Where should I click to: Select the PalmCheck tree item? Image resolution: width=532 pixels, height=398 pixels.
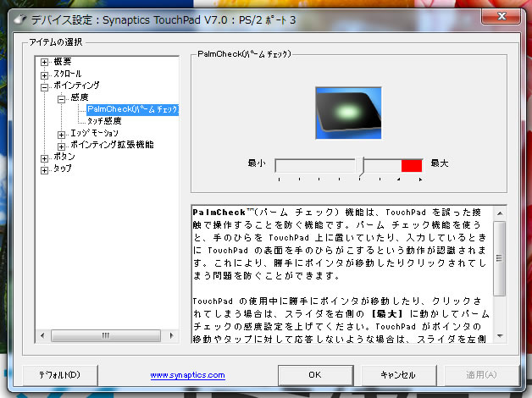[132, 109]
